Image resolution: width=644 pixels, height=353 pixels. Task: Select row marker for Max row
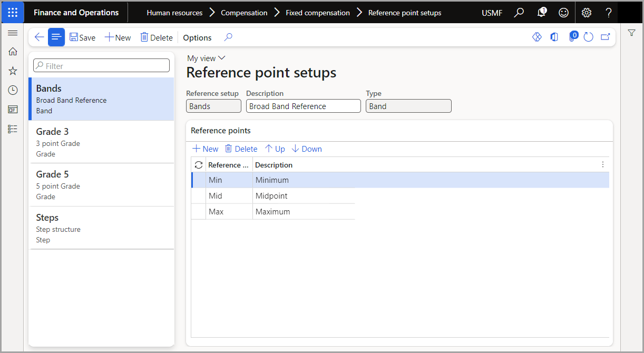(199, 211)
